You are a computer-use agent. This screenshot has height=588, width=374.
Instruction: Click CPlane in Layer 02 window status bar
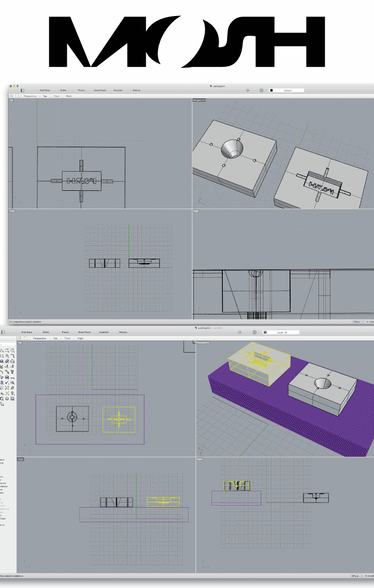pyautogui.click(x=355, y=576)
